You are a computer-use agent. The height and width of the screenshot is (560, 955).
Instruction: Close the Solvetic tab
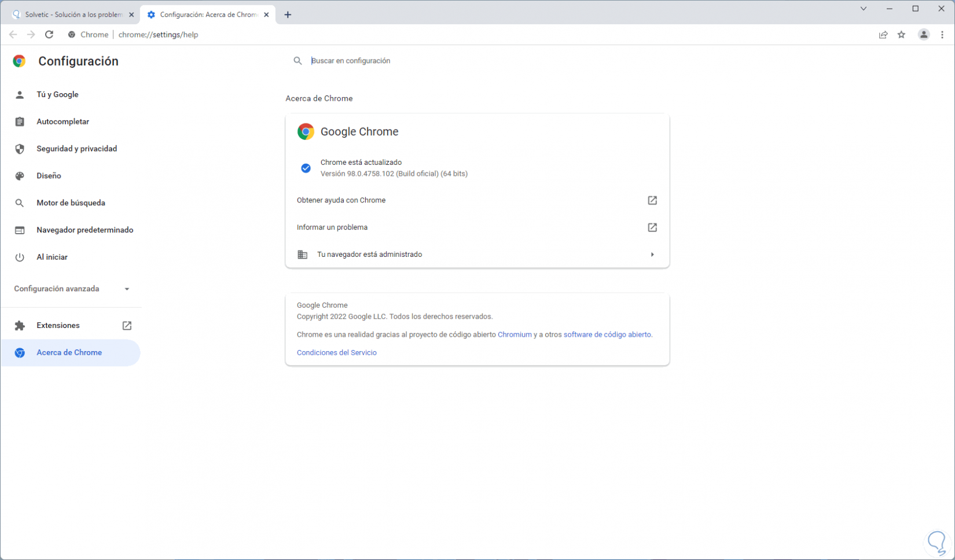131,14
